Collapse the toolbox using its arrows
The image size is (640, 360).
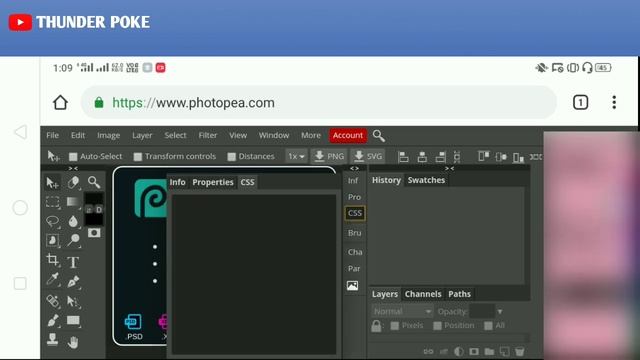coord(73,169)
